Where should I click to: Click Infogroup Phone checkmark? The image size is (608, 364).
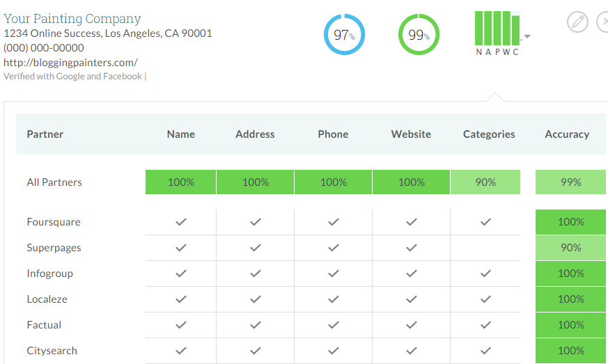[x=334, y=274]
